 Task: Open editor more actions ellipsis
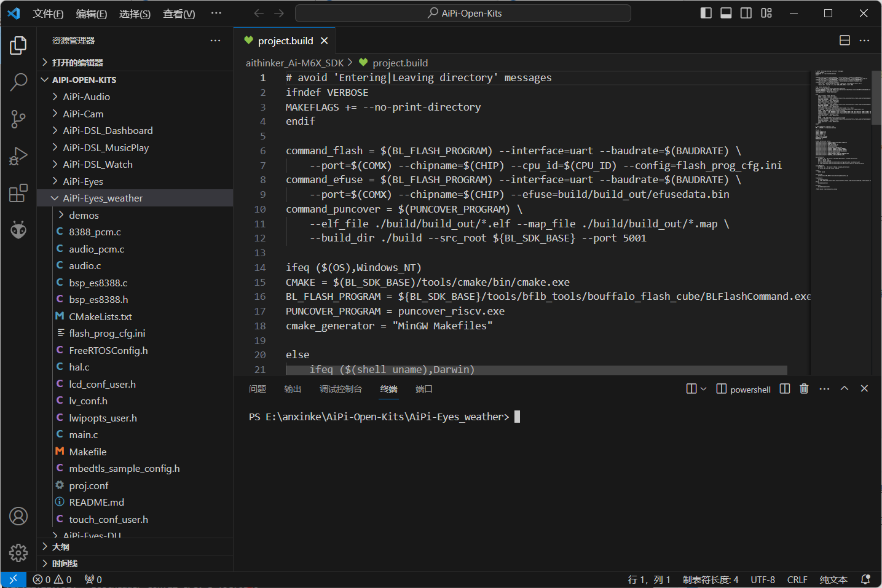click(864, 41)
